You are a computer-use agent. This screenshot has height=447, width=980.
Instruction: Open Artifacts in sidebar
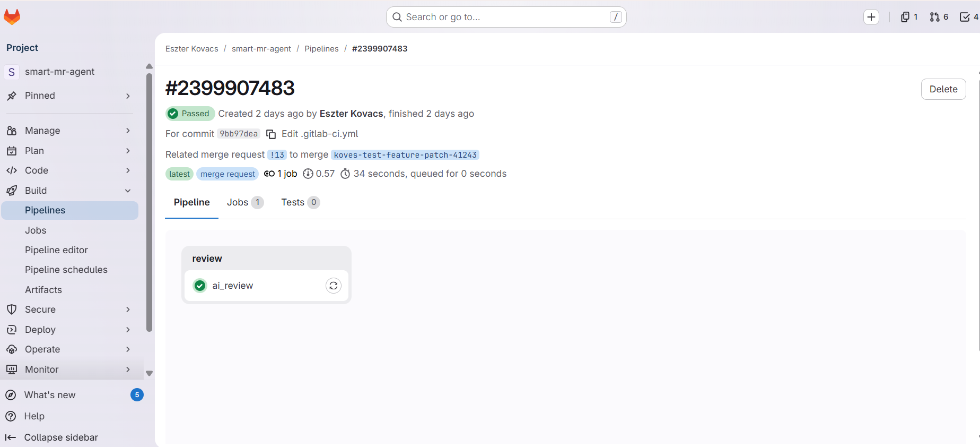pyautogui.click(x=70, y=290)
